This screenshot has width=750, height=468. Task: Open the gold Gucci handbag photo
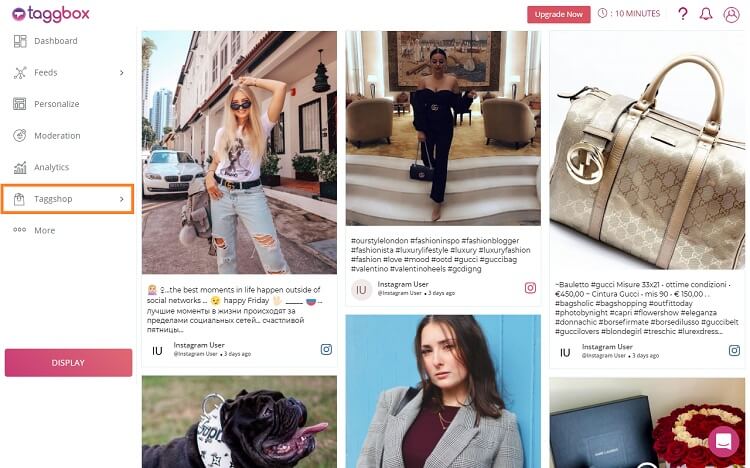pyautogui.click(x=647, y=152)
